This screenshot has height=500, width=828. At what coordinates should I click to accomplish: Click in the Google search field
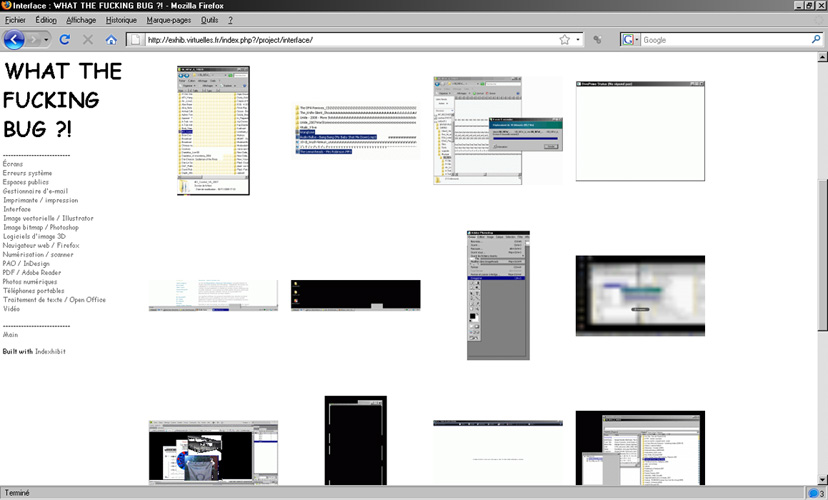[720, 40]
